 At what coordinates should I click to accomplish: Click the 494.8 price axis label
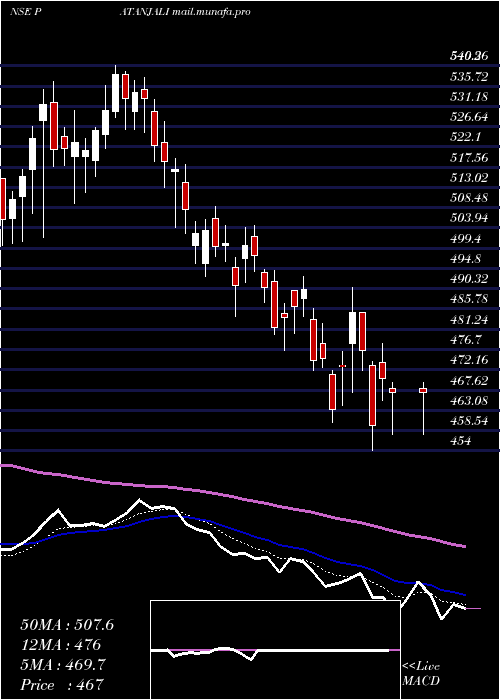465,258
